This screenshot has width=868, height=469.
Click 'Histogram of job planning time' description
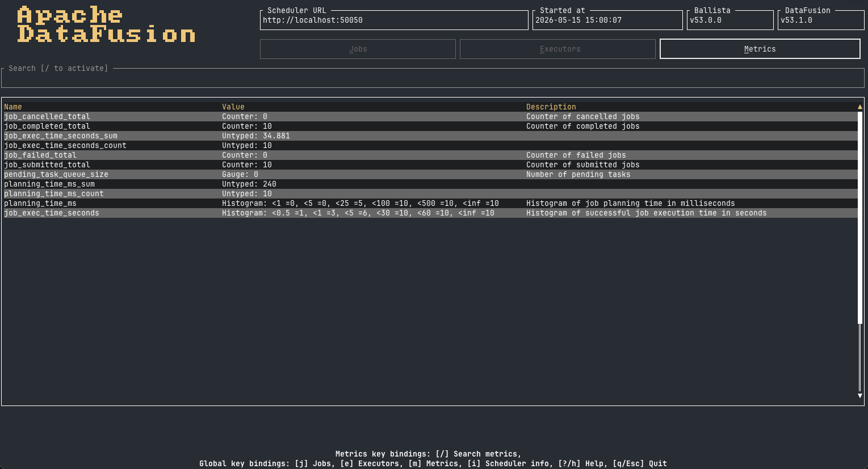631,203
